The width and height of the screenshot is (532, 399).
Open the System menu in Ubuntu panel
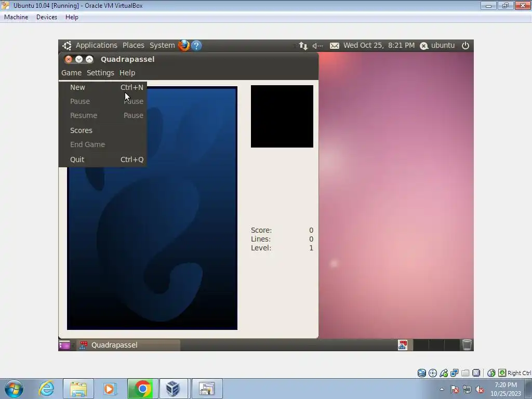[162, 45]
